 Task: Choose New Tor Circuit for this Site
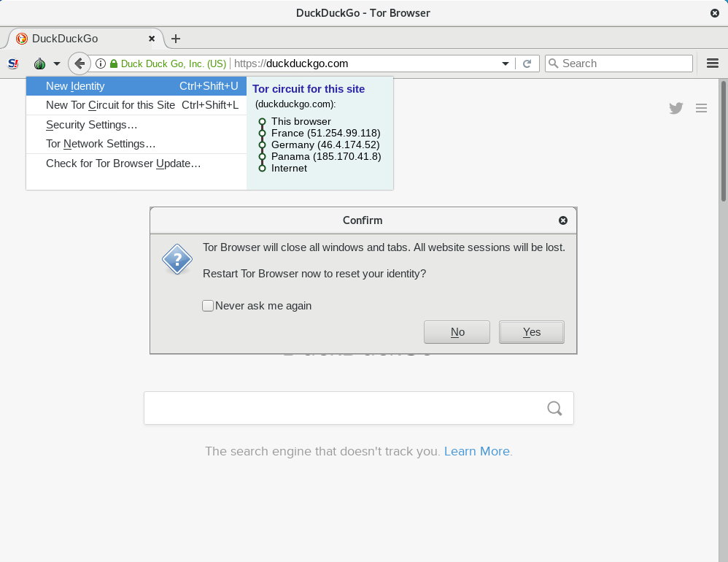point(136,105)
